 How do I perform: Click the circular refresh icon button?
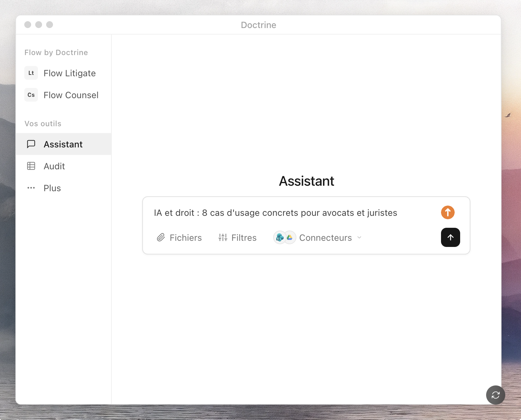495,395
